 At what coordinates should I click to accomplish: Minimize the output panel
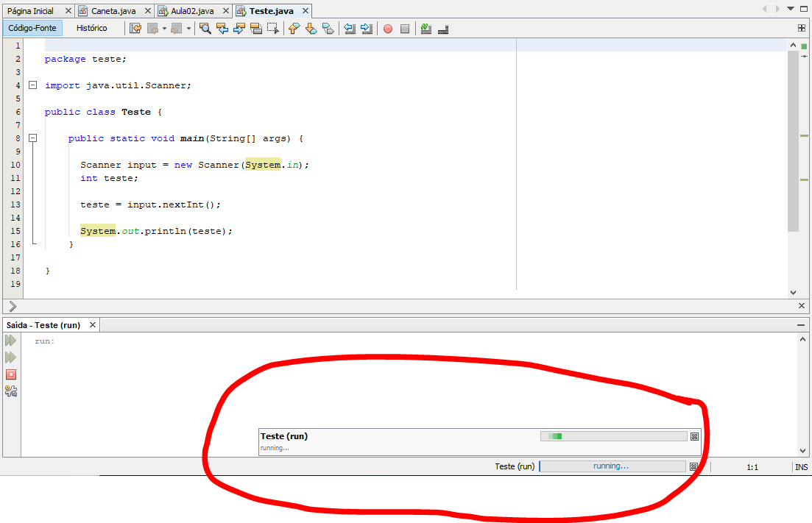pyautogui.click(x=801, y=325)
